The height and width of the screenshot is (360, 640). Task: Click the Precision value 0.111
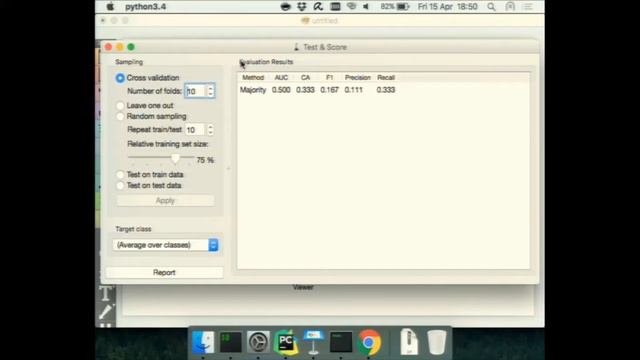pyautogui.click(x=353, y=90)
